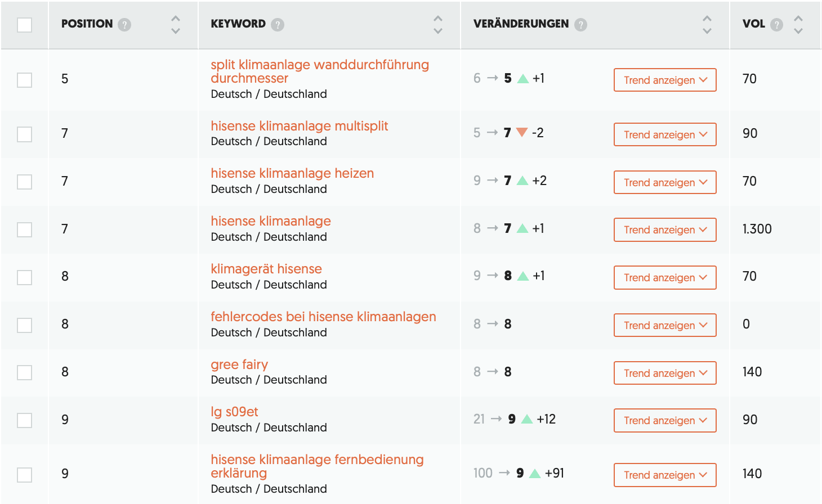Toggle the select-all checkbox in header
This screenshot has width=822, height=504.
24,25
